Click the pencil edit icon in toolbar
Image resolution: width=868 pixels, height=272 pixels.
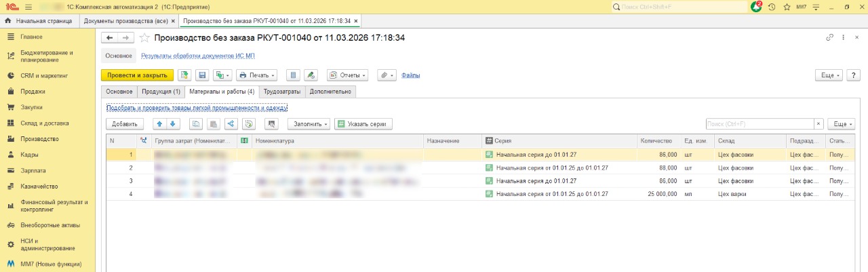pyautogui.click(x=310, y=75)
